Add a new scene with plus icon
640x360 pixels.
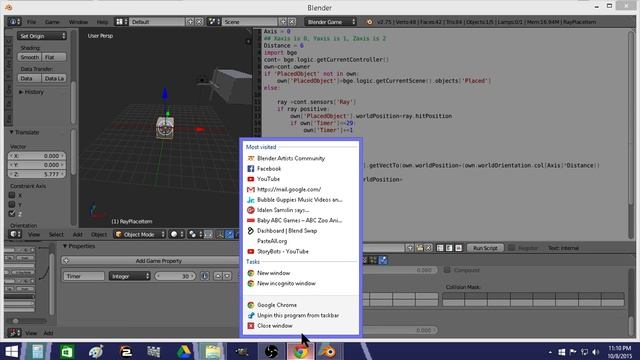(283, 22)
